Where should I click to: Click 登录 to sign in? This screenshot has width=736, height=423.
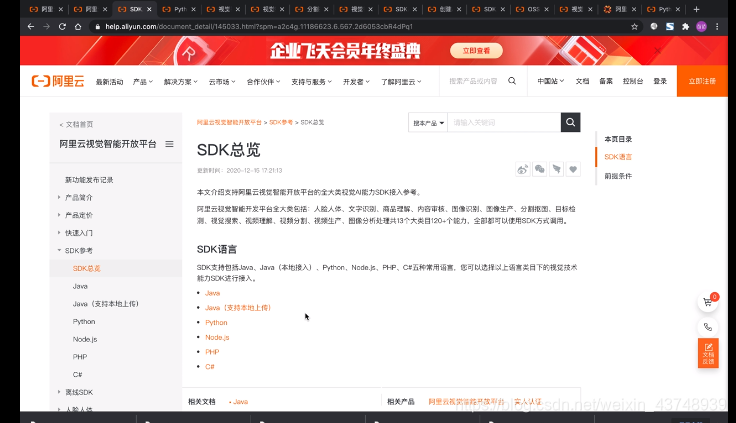660,81
